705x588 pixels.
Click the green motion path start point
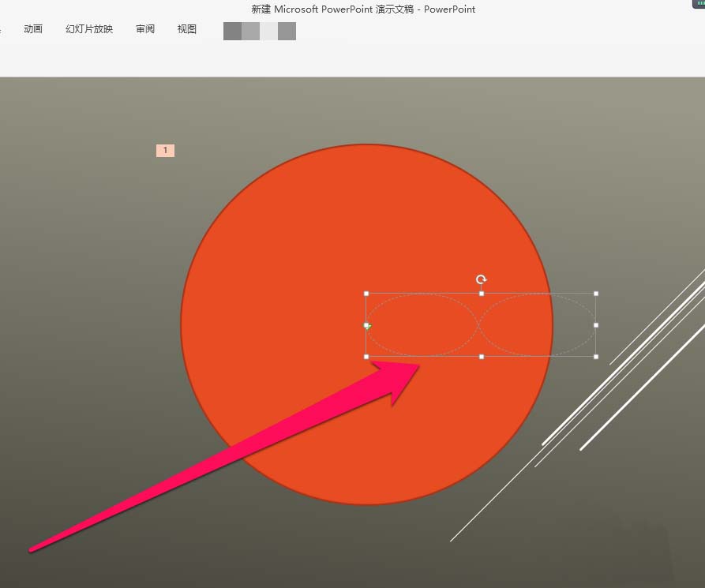367,325
